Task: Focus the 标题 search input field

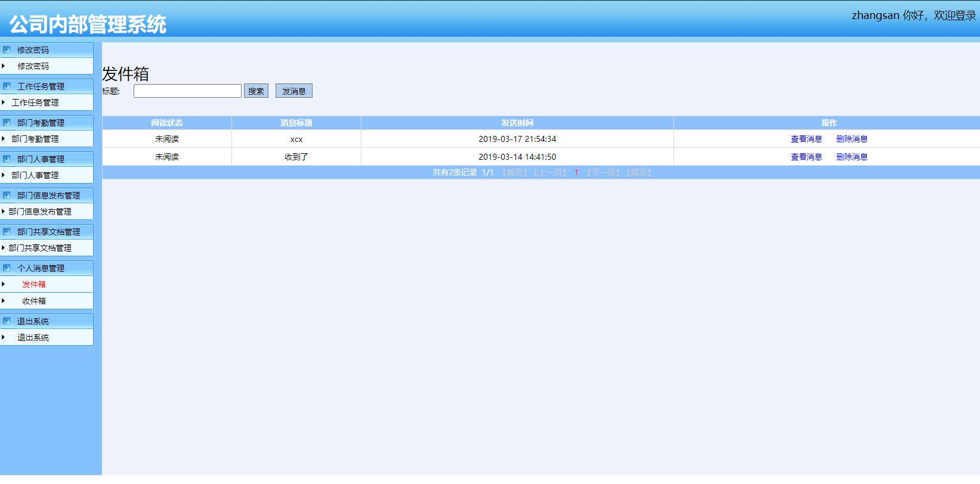Action: coord(187,91)
